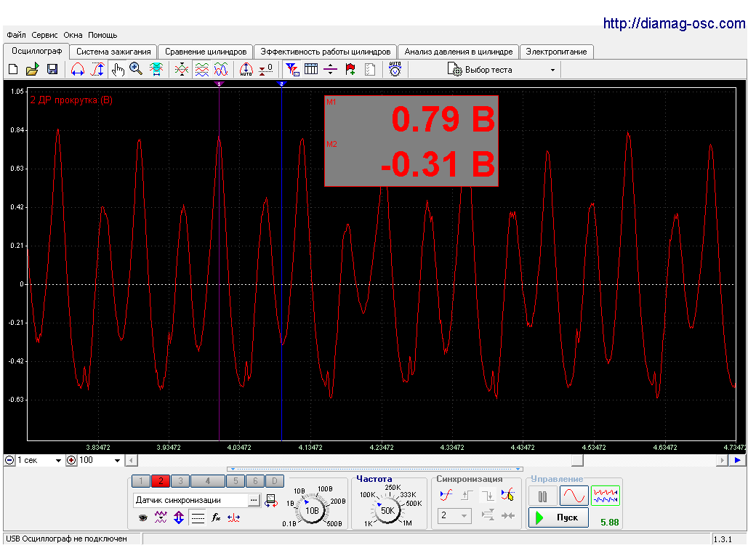Click the purple divider line icon
The height and width of the screenshot is (548, 756).
coord(330,69)
